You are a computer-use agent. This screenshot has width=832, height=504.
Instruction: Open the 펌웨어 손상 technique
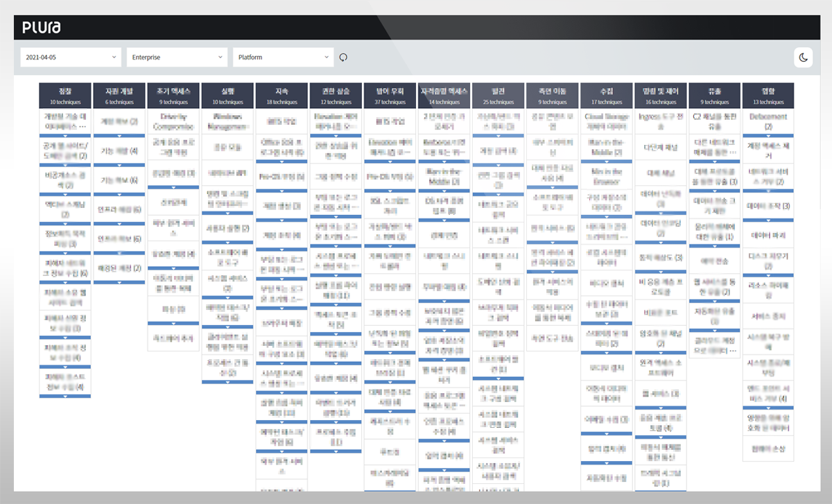coord(768,449)
